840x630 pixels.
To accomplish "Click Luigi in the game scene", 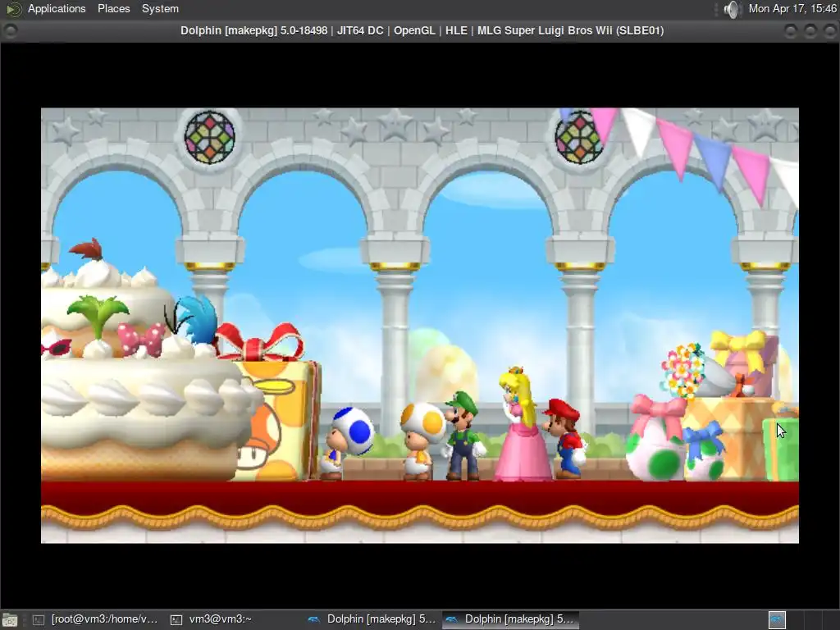I will 463,436.
